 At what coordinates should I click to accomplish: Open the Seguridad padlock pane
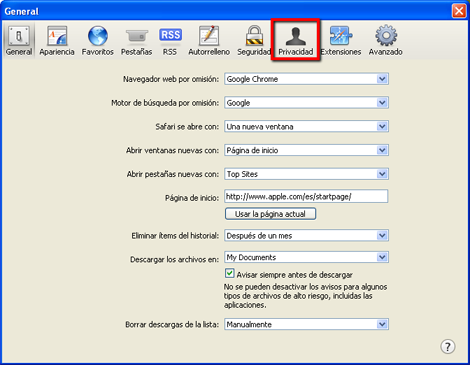coord(254,40)
